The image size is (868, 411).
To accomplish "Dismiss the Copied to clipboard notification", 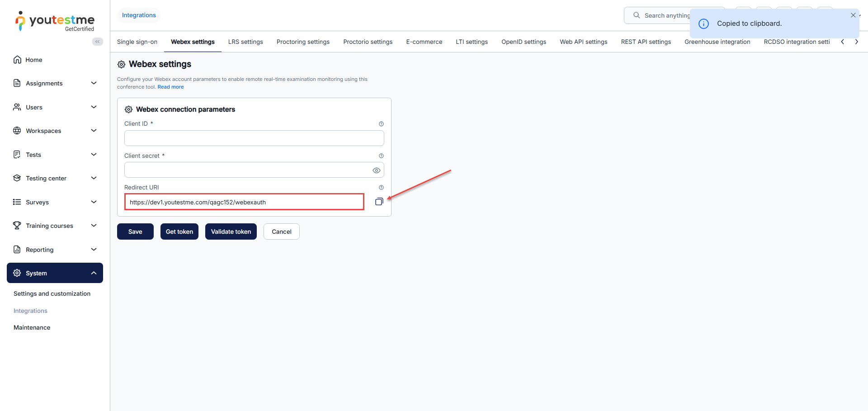I will 853,15.
